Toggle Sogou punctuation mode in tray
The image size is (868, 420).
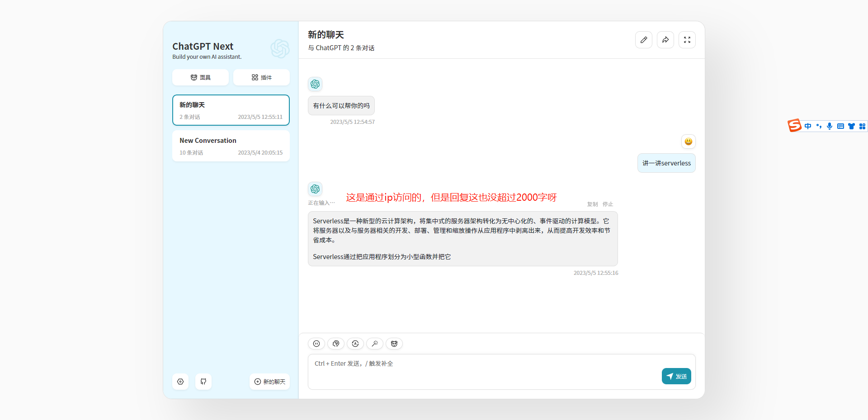pos(819,126)
